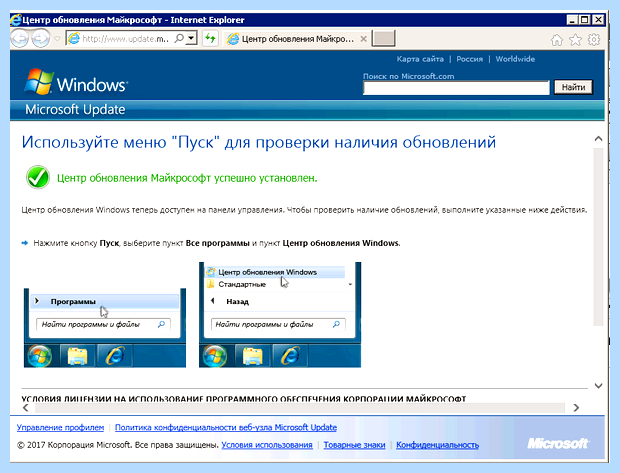
Task: Click the search magnifier in left illustration
Action: point(161,325)
